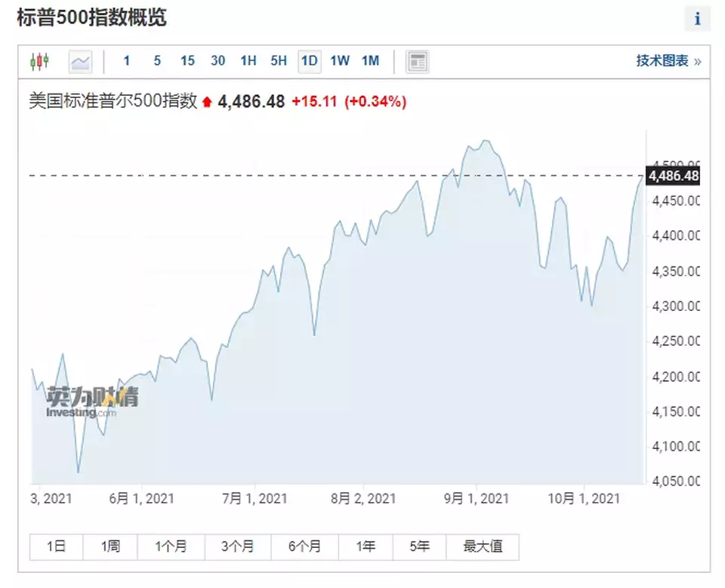Choose the 1周 time range
Screen dimensions: 725x588
coord(110,546)
